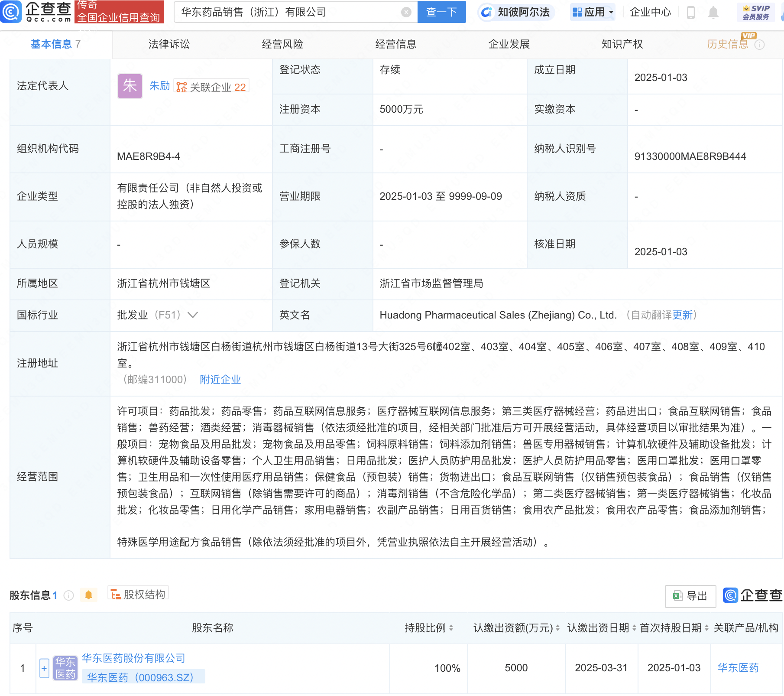Screen dimensions: 784x696
Task: Expand the 批发业 (F51) industry chevron
Action: [x=193, y=315]
